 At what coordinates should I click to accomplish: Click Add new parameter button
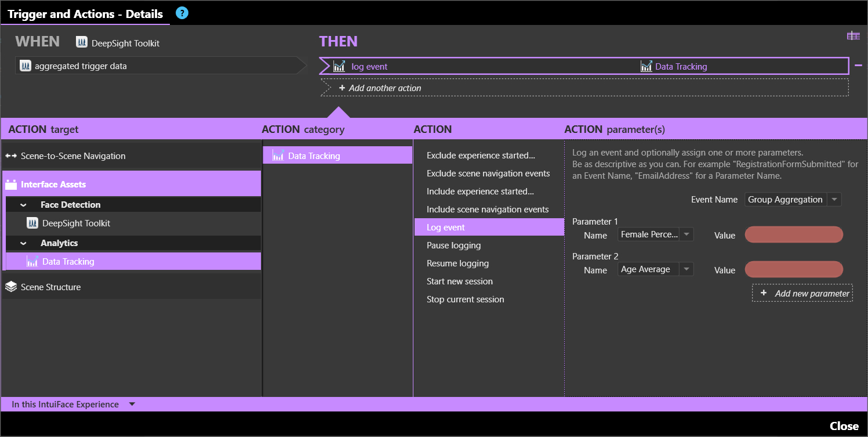point(805,293)
